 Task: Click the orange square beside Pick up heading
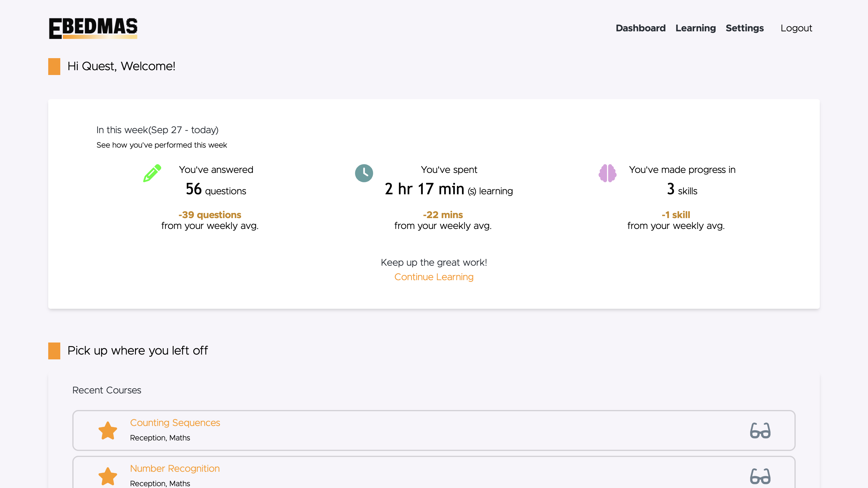click(x=54, y=351)
